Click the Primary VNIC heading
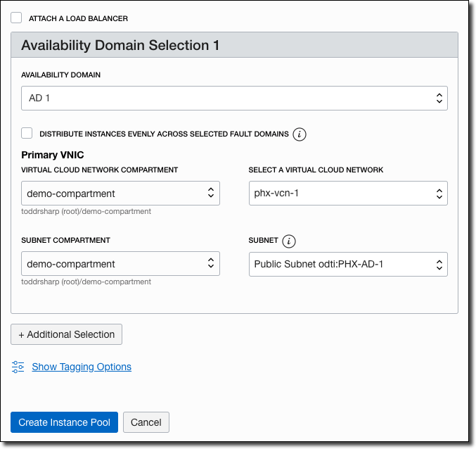Screen dimensions: 476x449 (53, 154)
